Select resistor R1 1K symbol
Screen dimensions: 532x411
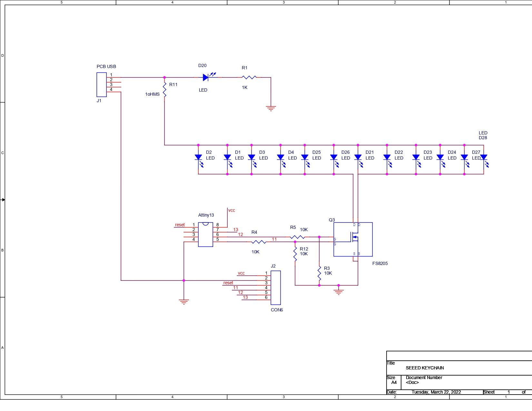click(x=249, y=77)
